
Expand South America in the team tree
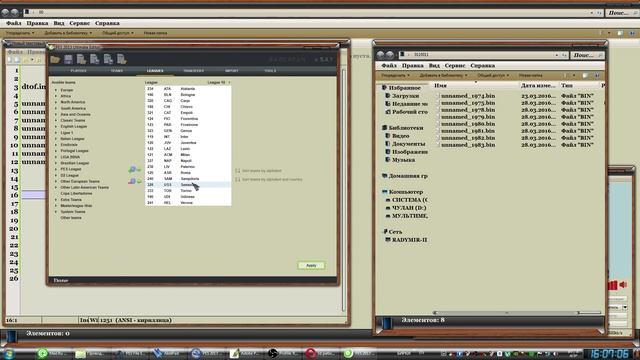[56, 109]
